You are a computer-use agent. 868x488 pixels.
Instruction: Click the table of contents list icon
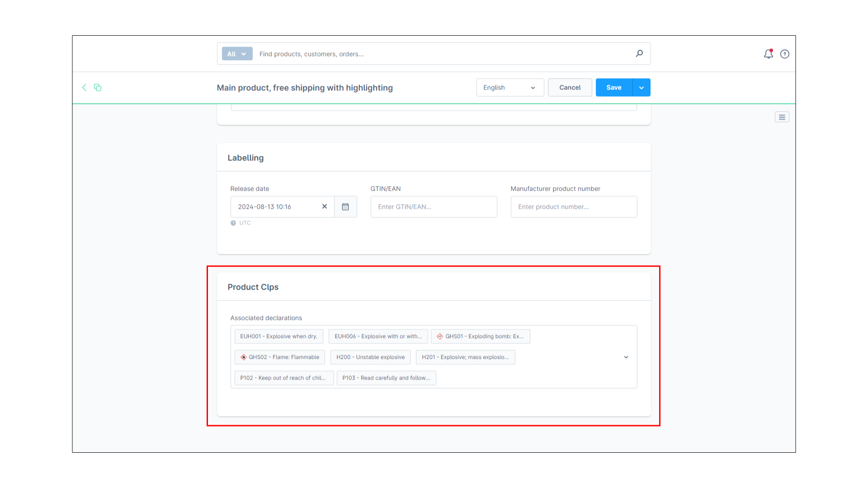click(782, 117)
